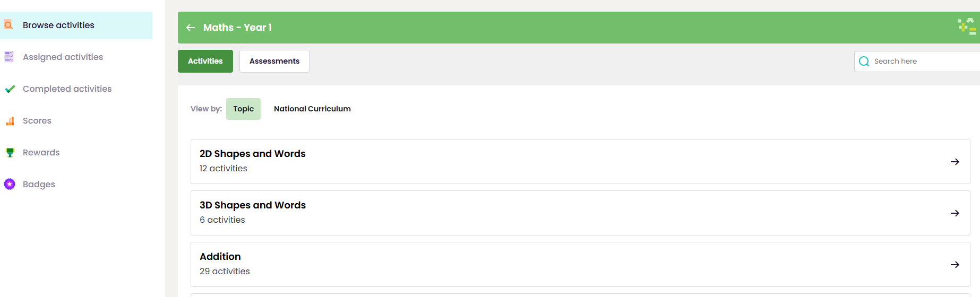Screen dimensions: 980x297
Task: Open Assigned activities in sidebar
Action: (63, 57)
